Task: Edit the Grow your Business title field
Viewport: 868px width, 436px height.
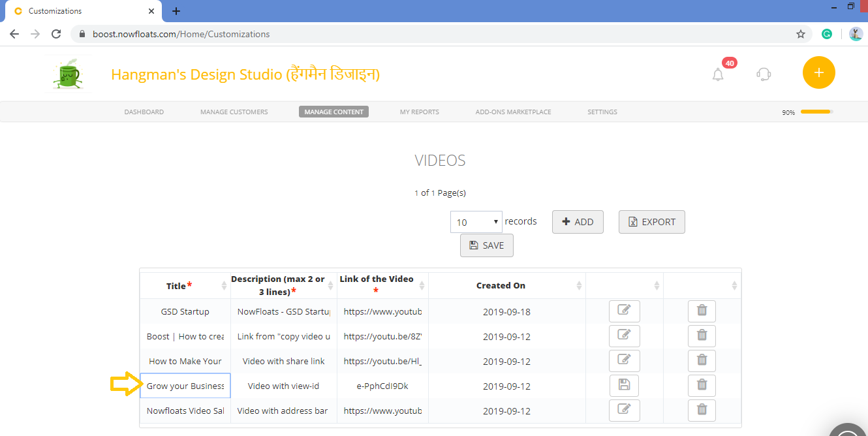Action: click(185, 386)
